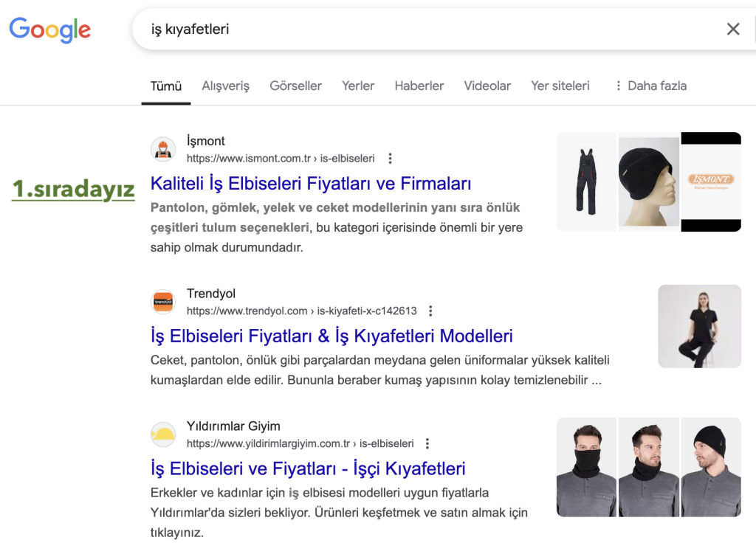The height and width of the screenshot is (554, 756).
Task: Open the three-dot menu beside İşmont URL
Action: click(x=391, y=159)
